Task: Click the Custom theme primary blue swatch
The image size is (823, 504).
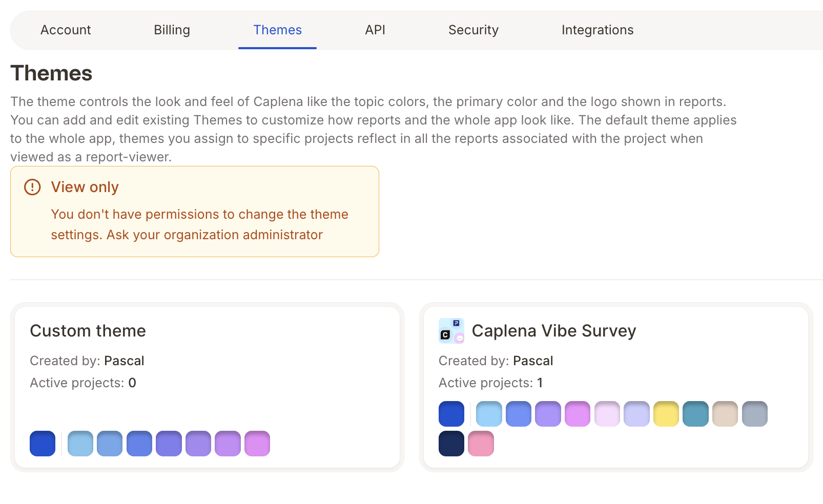Action: [43, 444]
